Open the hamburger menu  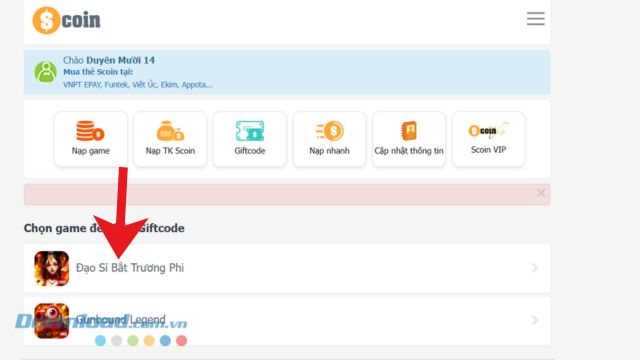[536, 19]
